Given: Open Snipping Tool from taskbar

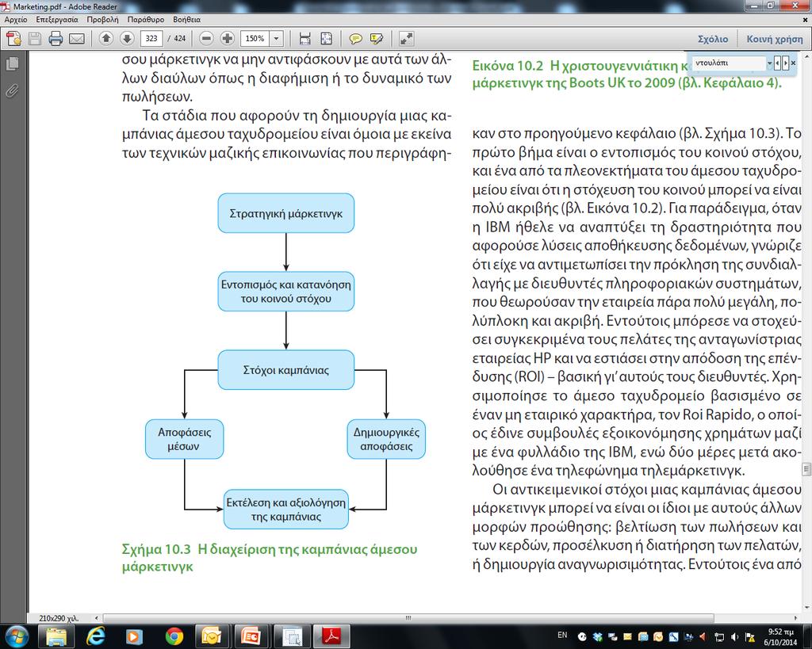Looking at the screenshot, I should pos(291,636).
